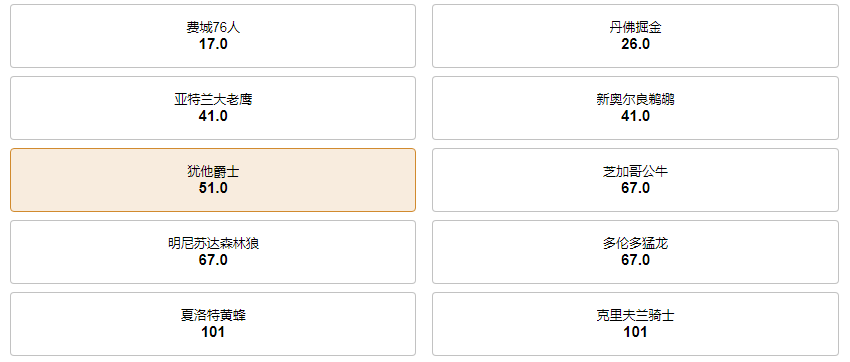
Task: Click 41.0 odds under 新奥尔良鹈鹕
Action: tap(635, 117)
